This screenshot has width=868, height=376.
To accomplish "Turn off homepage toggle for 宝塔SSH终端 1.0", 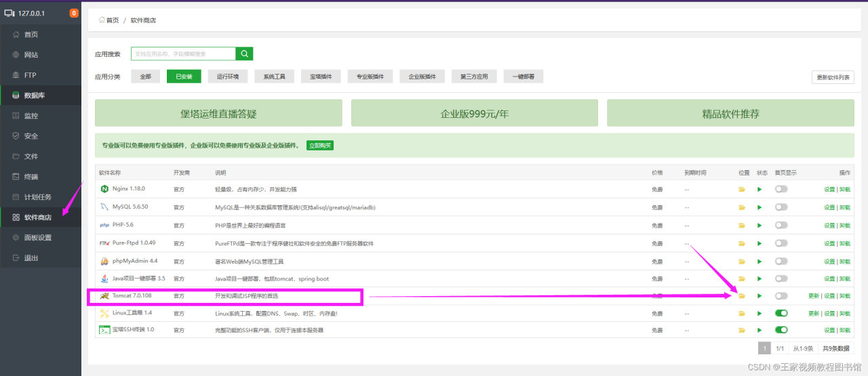I will tap(781, 330).
